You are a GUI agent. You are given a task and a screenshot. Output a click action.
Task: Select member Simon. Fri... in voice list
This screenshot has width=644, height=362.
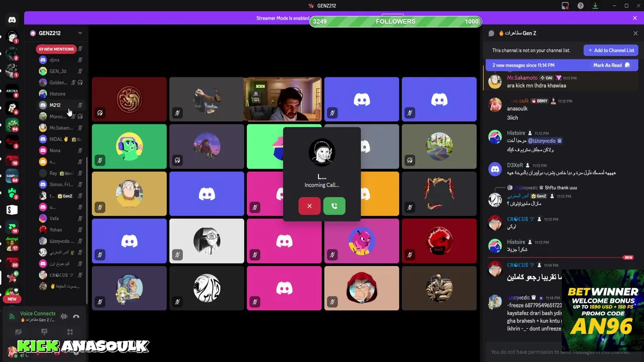click(x=61, y=185)
